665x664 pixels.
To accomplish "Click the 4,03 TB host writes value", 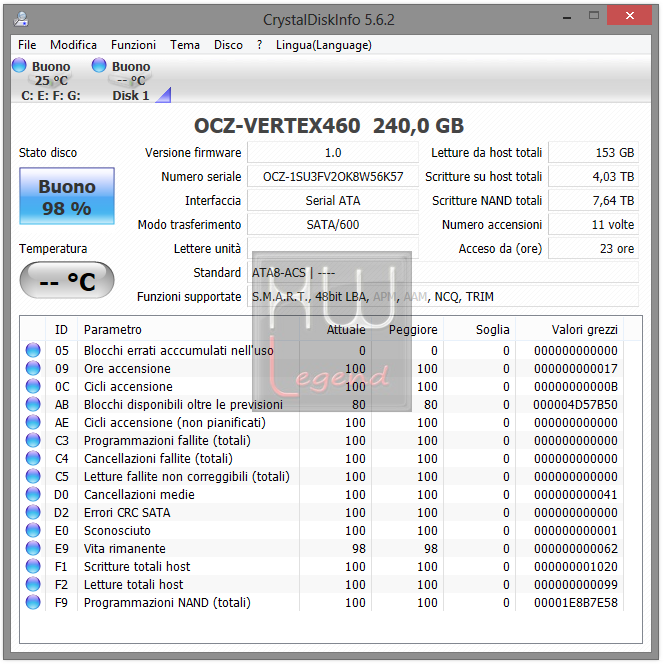I will [x=593, y=176].
